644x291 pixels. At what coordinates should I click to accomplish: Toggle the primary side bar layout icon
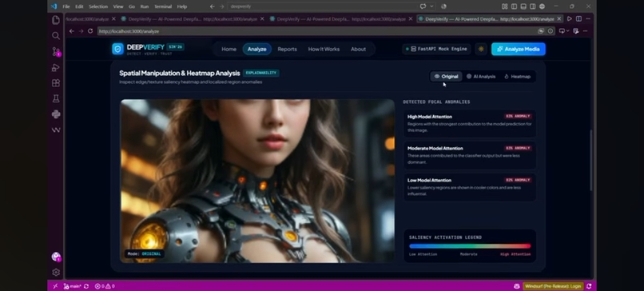(x=514, y=6)
